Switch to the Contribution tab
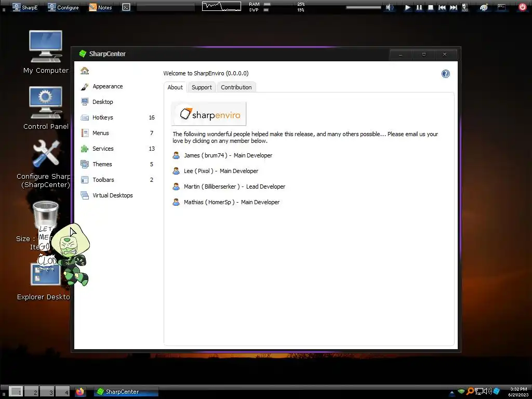The height and width of the screenshot is (399, 532). tap(236, 87)
